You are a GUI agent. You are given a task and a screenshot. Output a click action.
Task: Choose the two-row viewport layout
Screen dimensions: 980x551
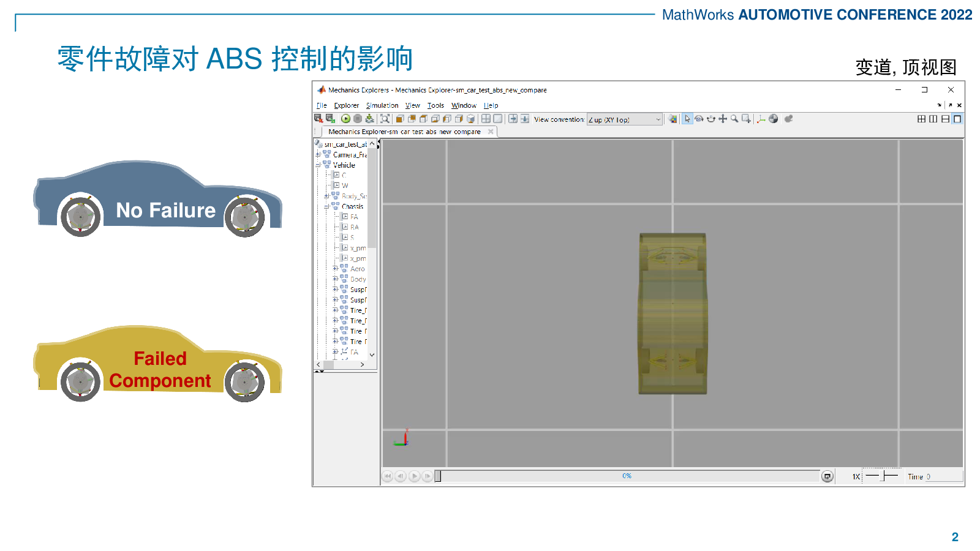click(945, 119)
